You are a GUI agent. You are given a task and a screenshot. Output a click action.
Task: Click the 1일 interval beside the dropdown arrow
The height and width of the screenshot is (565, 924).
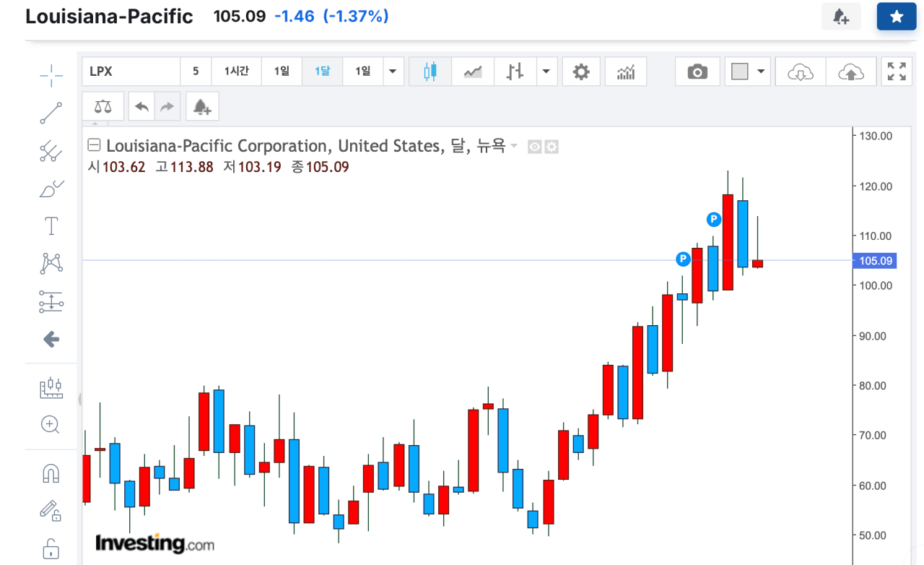pos(362,72)
